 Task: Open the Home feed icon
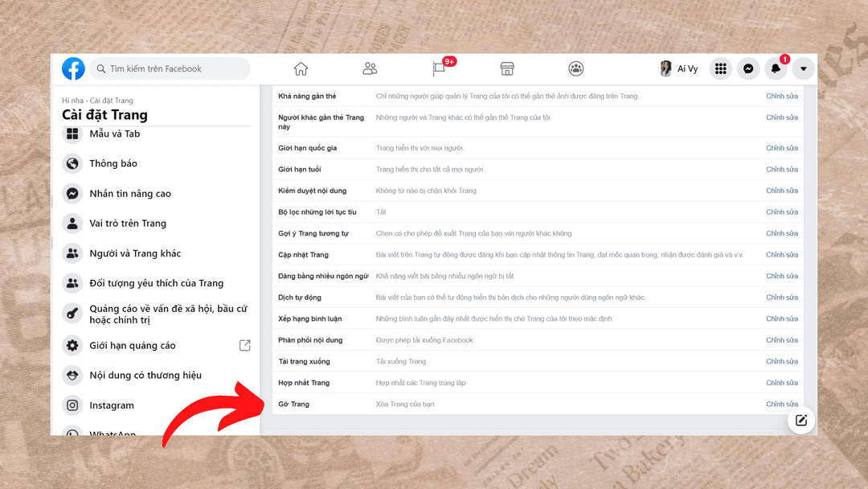pyautogui.click(x=301, y=69)
